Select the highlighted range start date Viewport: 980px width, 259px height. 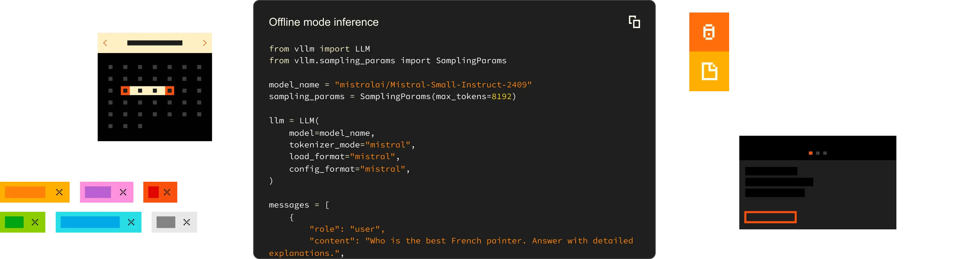tap(125, 90)
